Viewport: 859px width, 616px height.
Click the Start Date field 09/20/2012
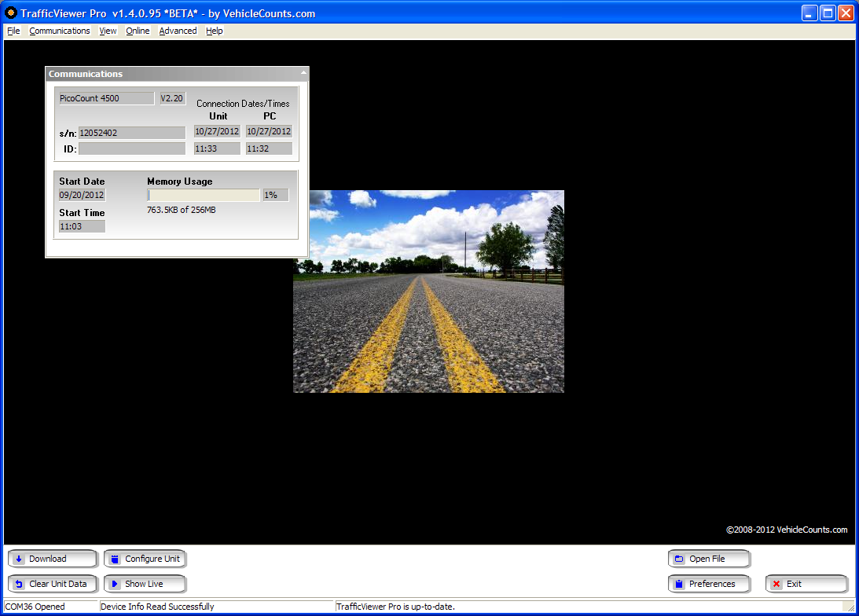tap(82, 195)
